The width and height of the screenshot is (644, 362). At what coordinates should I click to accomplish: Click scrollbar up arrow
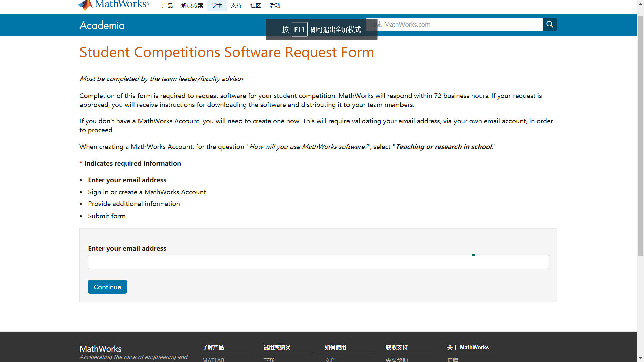tap(640, 3)
